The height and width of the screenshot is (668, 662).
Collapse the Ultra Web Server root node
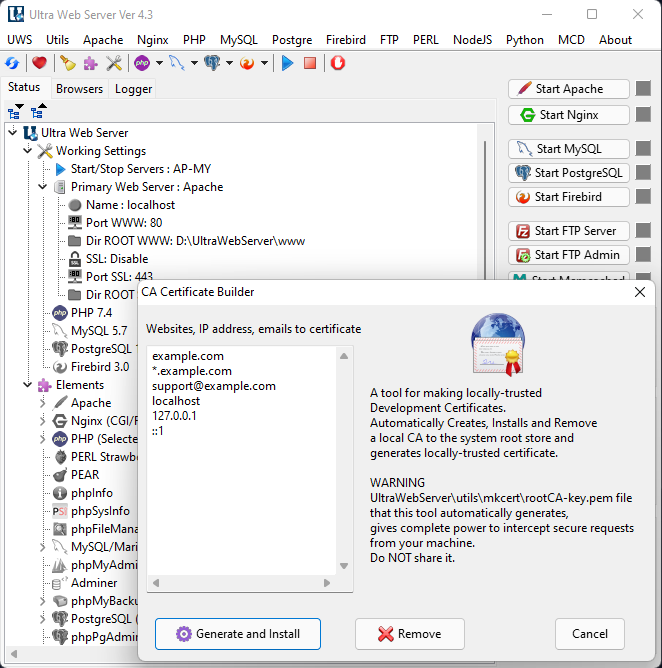click(x=13, y=132)
